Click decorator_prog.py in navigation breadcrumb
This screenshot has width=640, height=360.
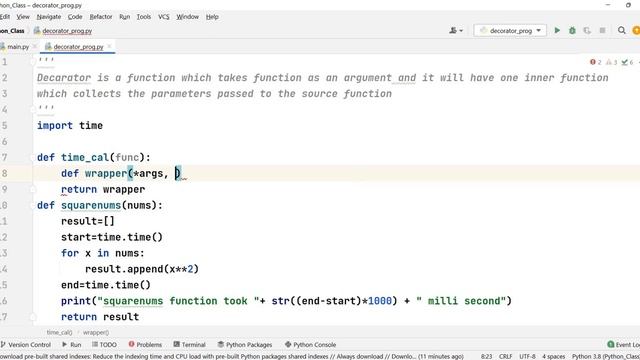tap(63, 31)
